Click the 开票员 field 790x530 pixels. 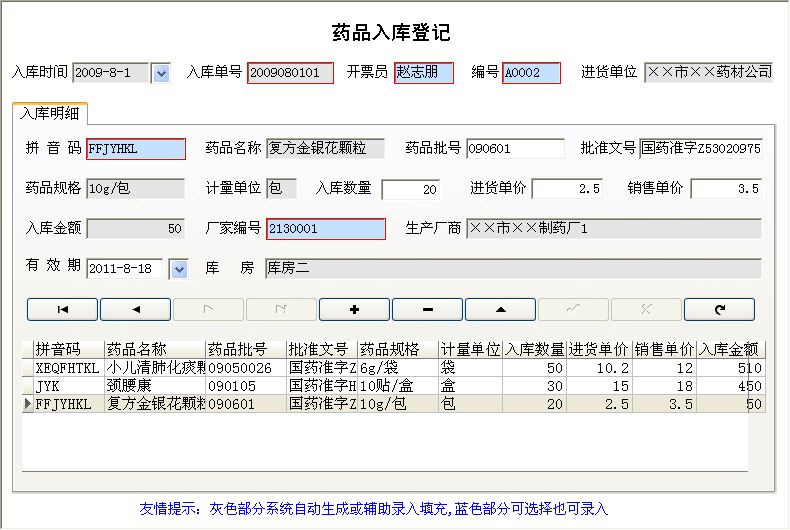(x=423, y=73)
